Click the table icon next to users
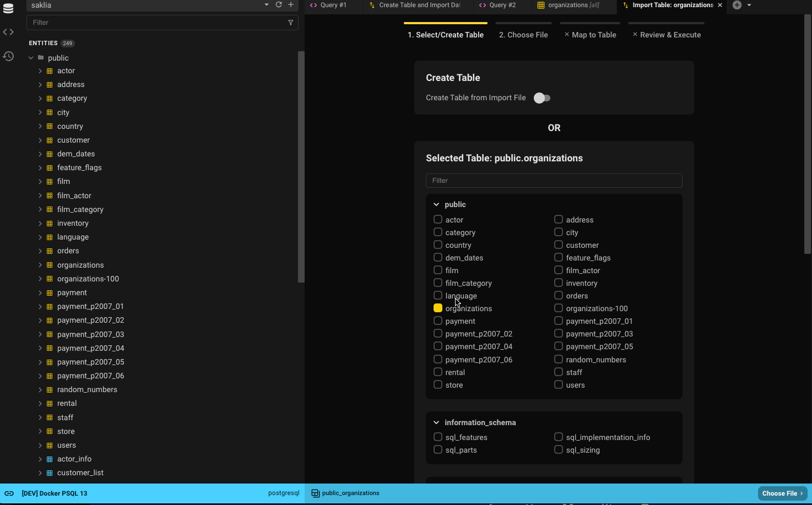812x505 pixels. pos(50,446)
